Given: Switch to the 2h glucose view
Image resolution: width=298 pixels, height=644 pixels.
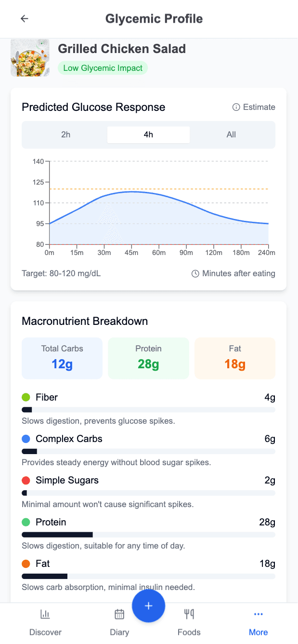Looking at the screenshot, I should coord(65,134).
